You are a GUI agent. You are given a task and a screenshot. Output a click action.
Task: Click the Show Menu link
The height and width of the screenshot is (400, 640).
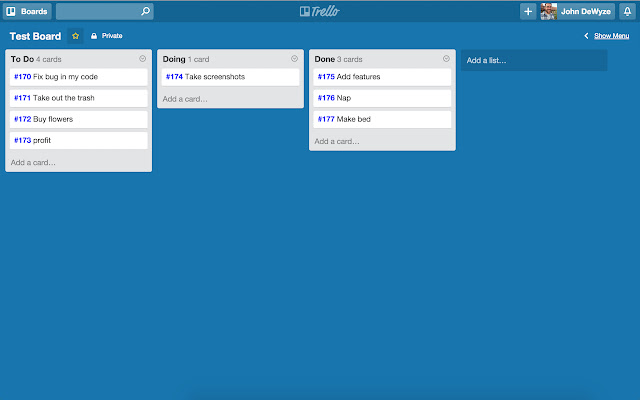pyautogui.click(x=611, y=36)
